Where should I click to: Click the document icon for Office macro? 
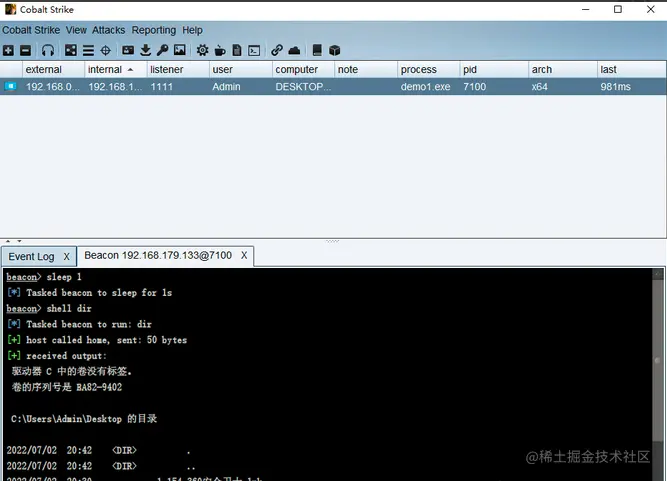point(237,51)
